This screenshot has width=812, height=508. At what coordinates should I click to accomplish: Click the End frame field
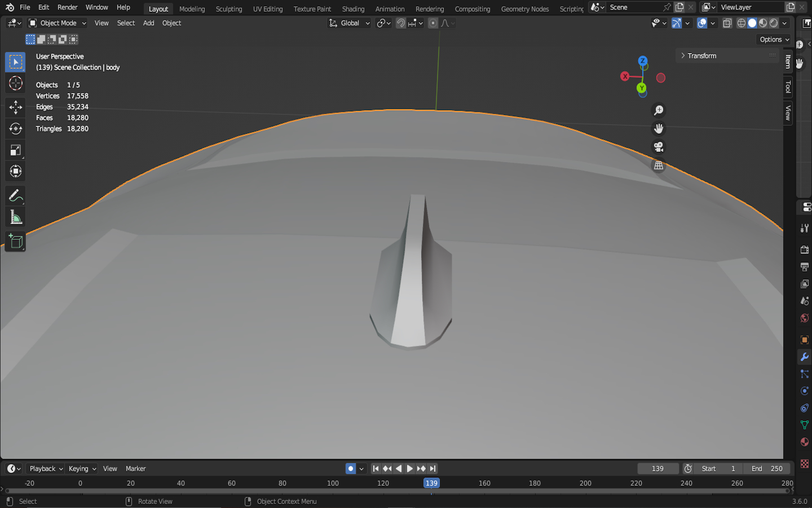[767, 468]
